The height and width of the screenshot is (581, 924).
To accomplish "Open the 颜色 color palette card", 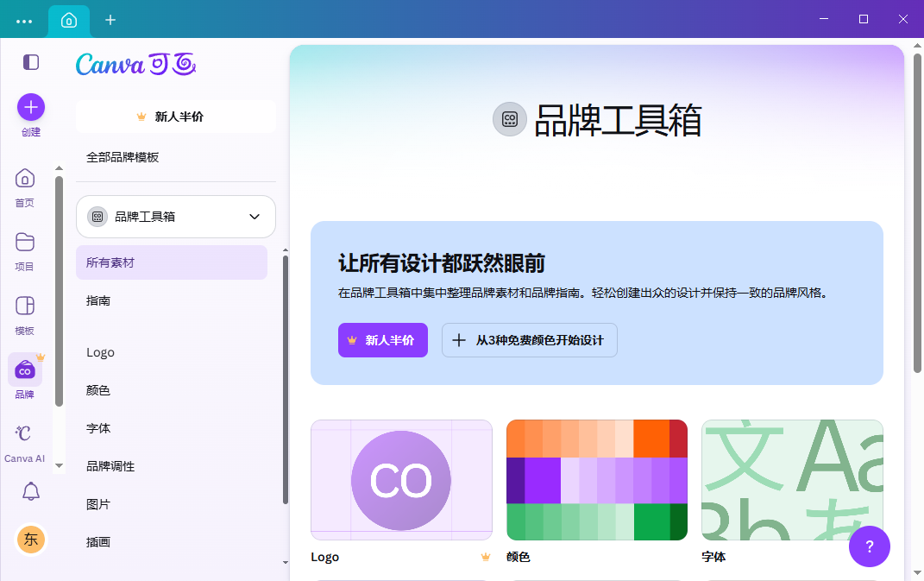I will pos(596,480).
